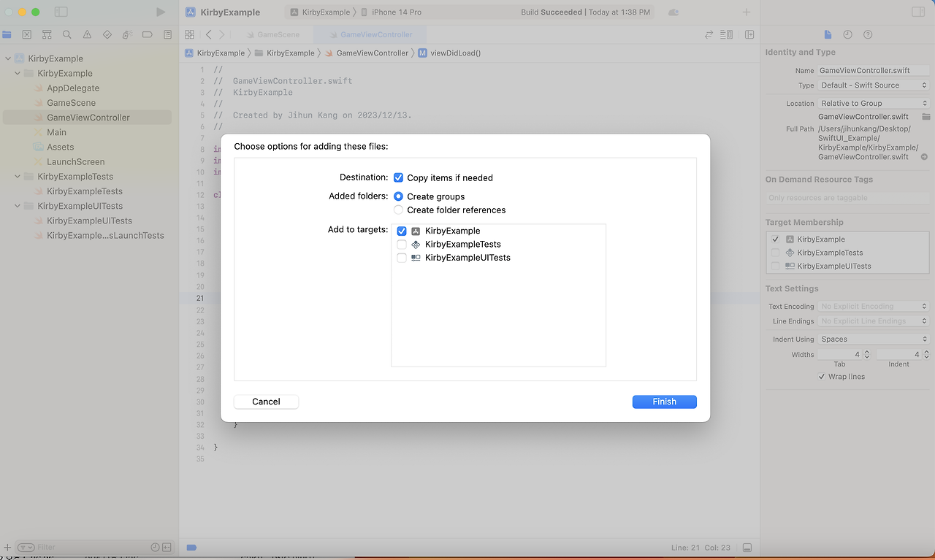Go back in editor history
The image size is (935, 560).
208,34
